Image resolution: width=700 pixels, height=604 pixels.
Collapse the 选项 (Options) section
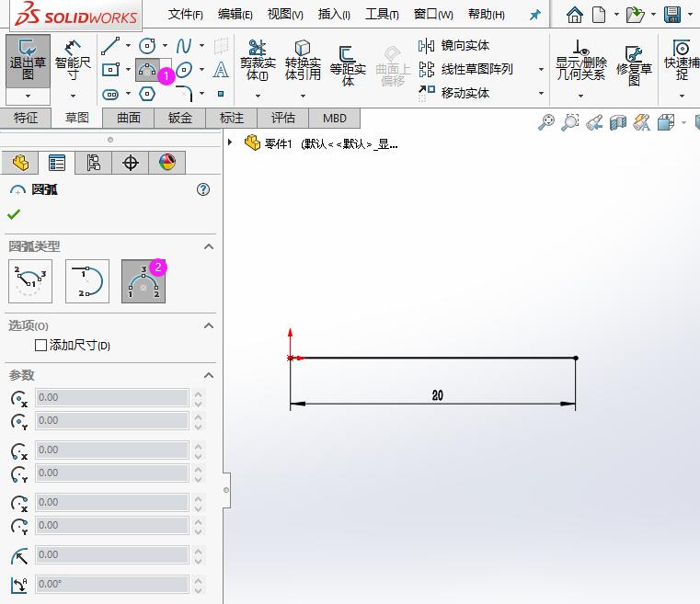coord(209,325)
